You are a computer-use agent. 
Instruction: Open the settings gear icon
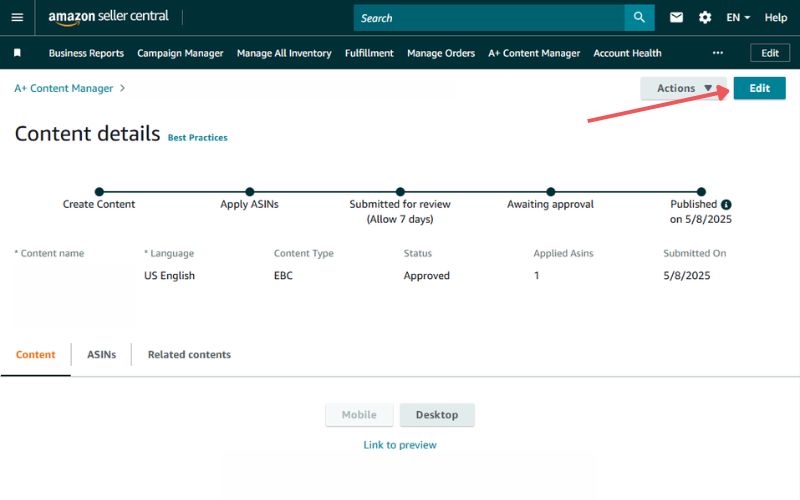[705, 18]
